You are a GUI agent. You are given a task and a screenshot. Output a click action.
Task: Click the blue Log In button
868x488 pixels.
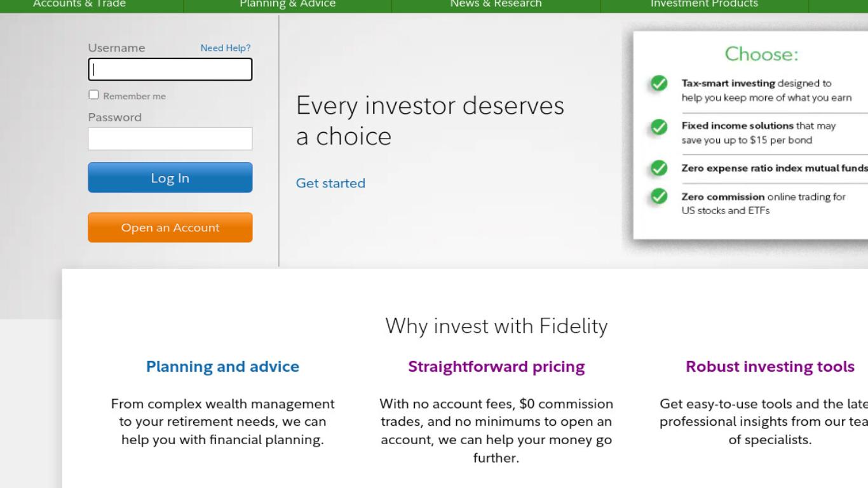(x=170, y=177)
